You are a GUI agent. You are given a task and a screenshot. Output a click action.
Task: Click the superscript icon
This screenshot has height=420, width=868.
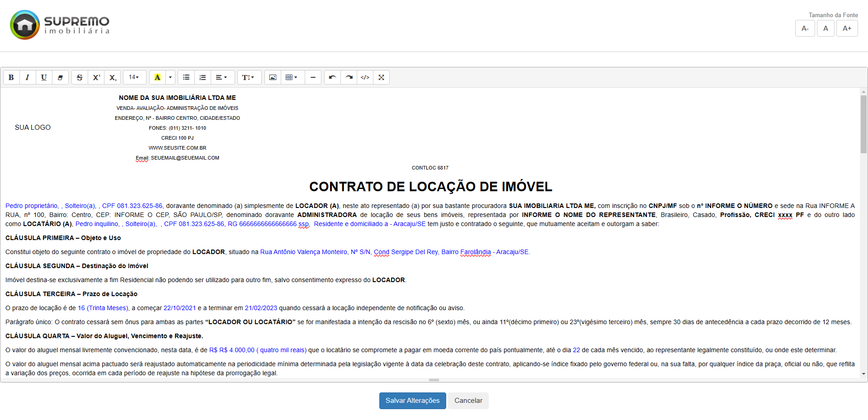pyautogui.click(x=96, y=77)
